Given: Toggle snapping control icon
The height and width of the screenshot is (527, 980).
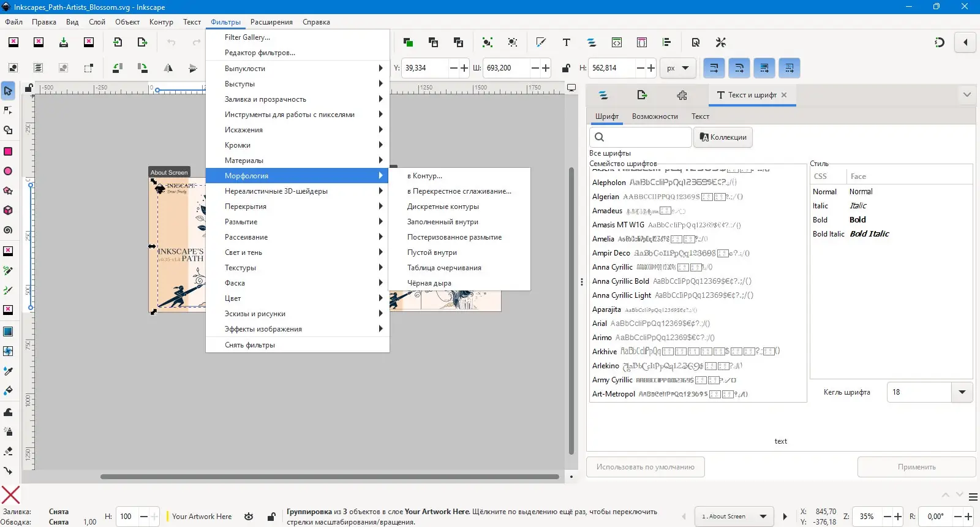Looking at the screenshot, I should click(x=940, y=42).
